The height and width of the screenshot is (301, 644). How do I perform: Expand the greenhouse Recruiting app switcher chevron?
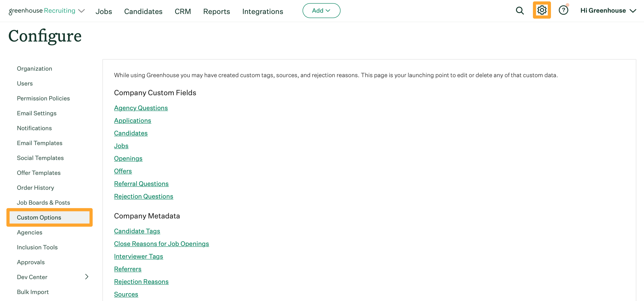click(x=81, y=11)
